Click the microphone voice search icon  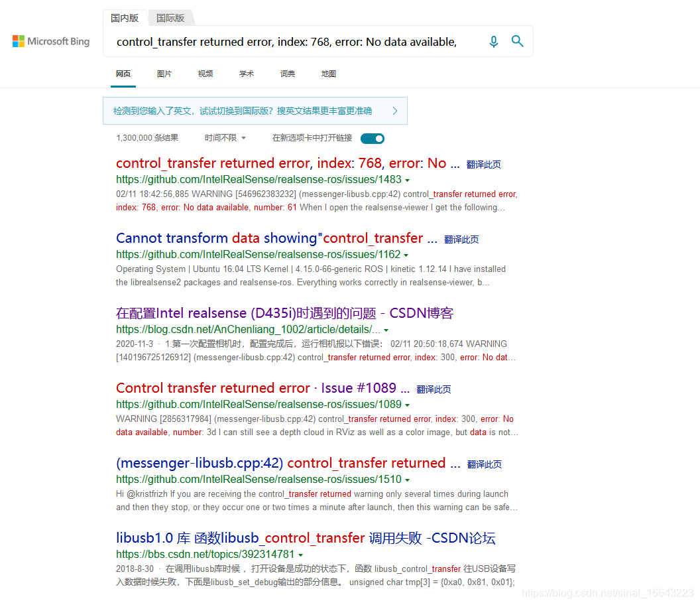(x=493, y=41)
